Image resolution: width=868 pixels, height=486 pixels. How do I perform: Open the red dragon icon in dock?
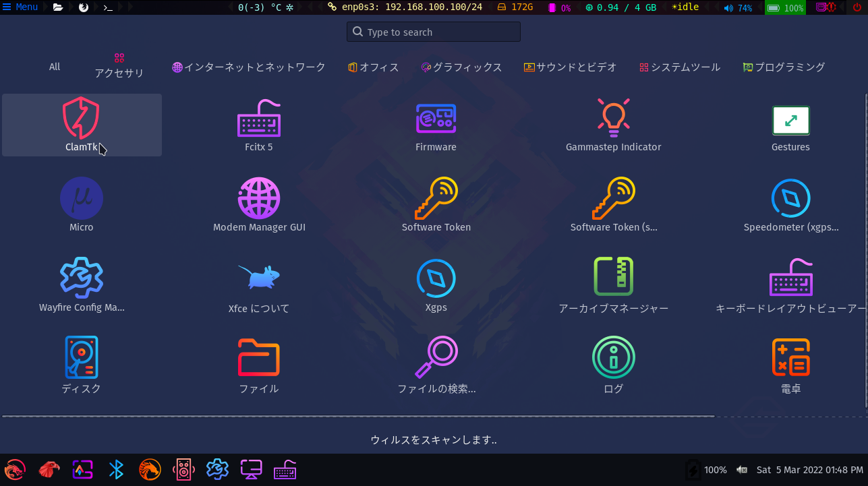tap(15, 469)
